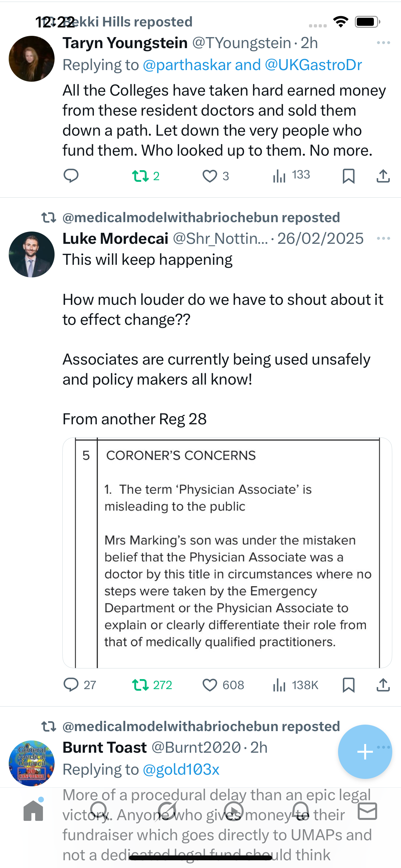Viewport: 401px width, 868px height.
Task: Share Taryn Youngstein's post
Action: point(383,176)
